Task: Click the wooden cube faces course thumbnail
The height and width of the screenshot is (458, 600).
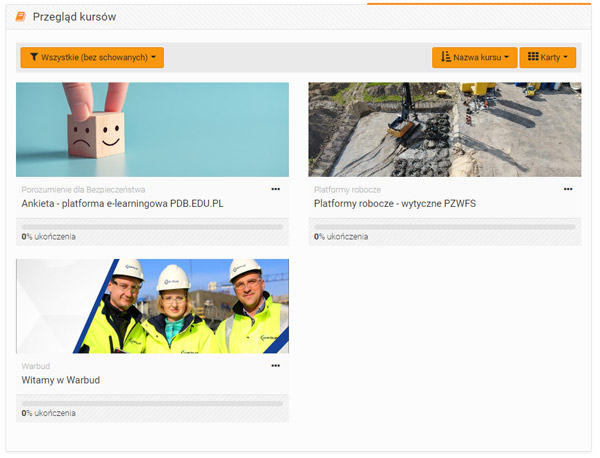Action: click(152, 130)
